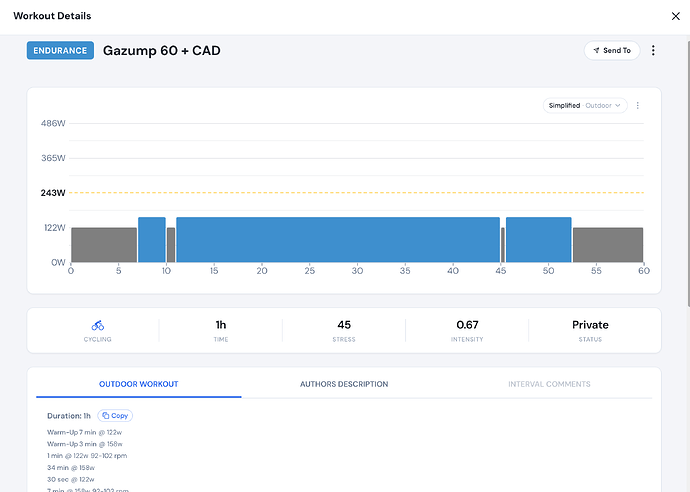
Task: Click the 1h time value
Action: click(221, 325)
